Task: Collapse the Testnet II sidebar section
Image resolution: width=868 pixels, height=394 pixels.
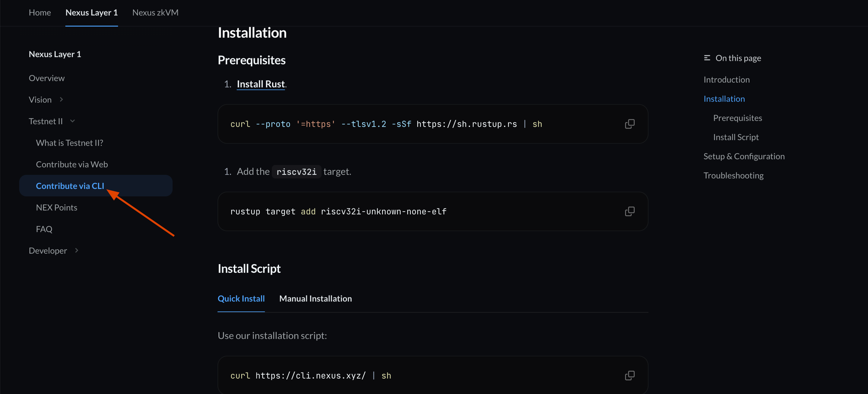Action: [72, 121]
